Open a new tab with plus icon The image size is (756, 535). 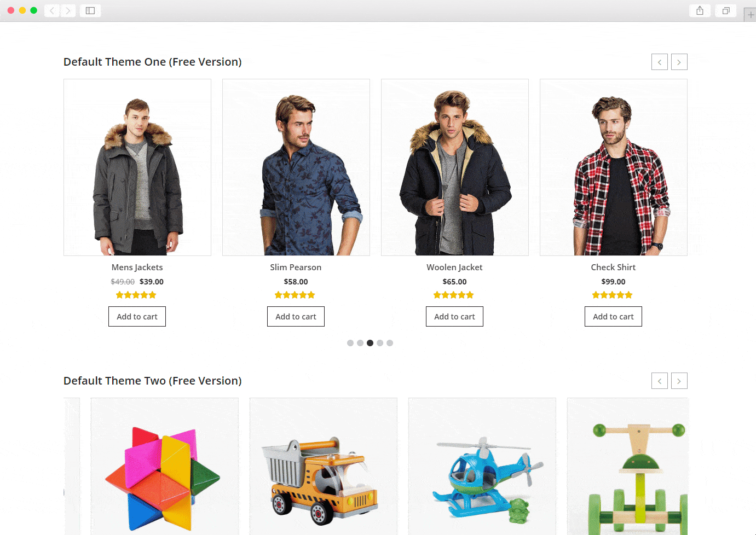pos(751,15)
